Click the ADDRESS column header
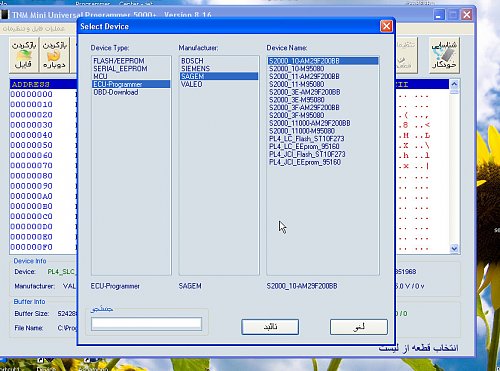500x371 pixels. 31,84
